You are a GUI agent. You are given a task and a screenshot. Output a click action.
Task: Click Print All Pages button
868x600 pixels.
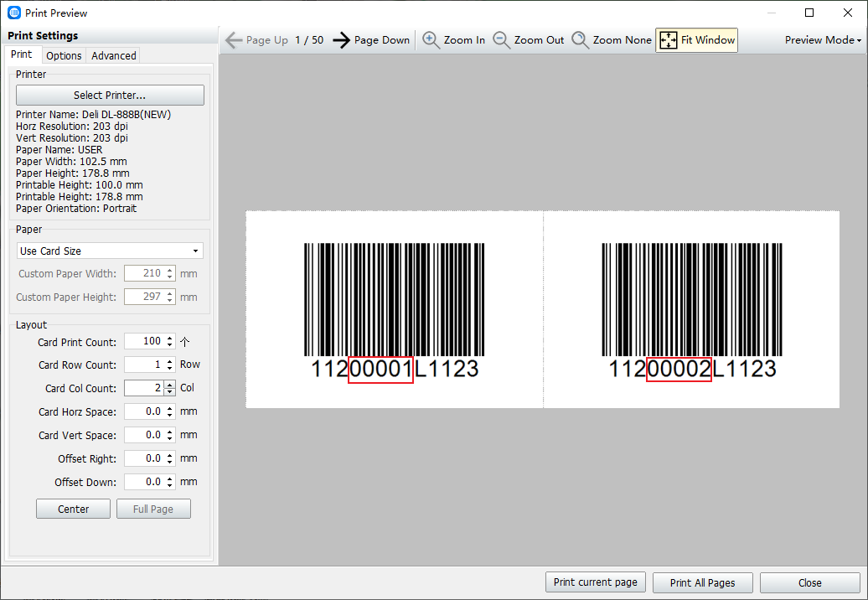702,582
